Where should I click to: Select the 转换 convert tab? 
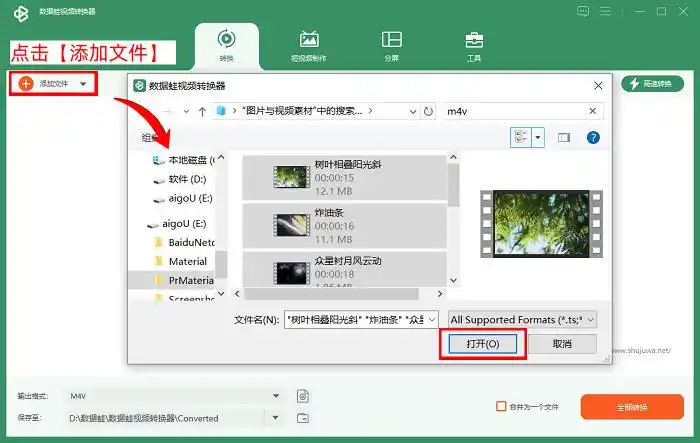(x=226, y=46)
